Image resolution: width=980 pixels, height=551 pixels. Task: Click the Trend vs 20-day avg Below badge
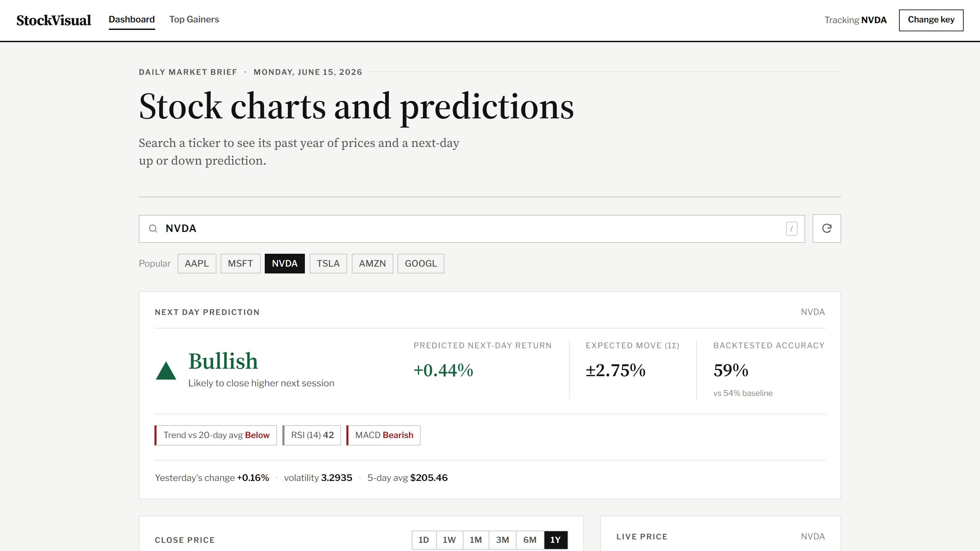[216, 435]
